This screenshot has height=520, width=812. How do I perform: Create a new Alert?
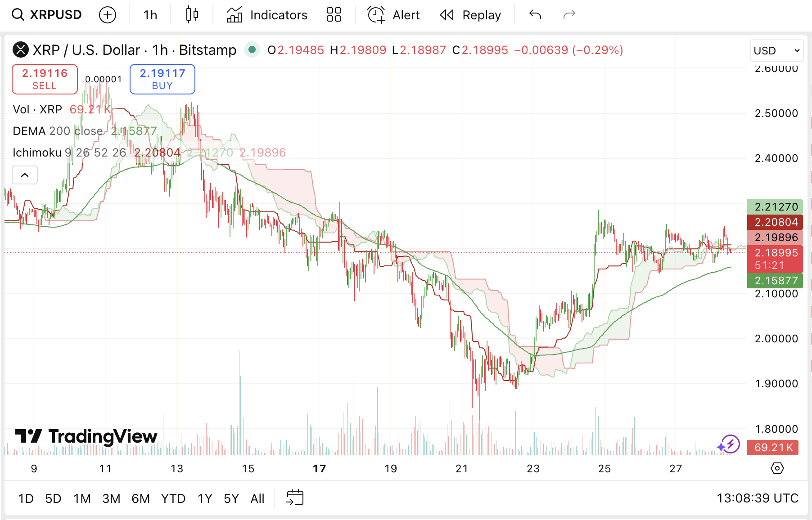[x=394, y=15]
